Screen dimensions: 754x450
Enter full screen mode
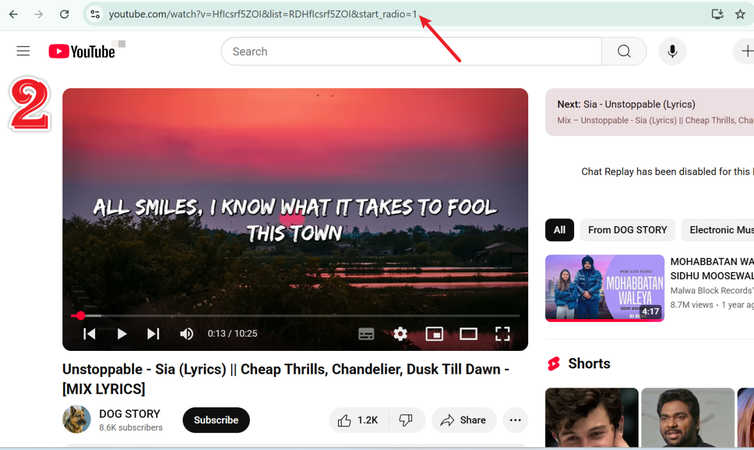(503, 334)
